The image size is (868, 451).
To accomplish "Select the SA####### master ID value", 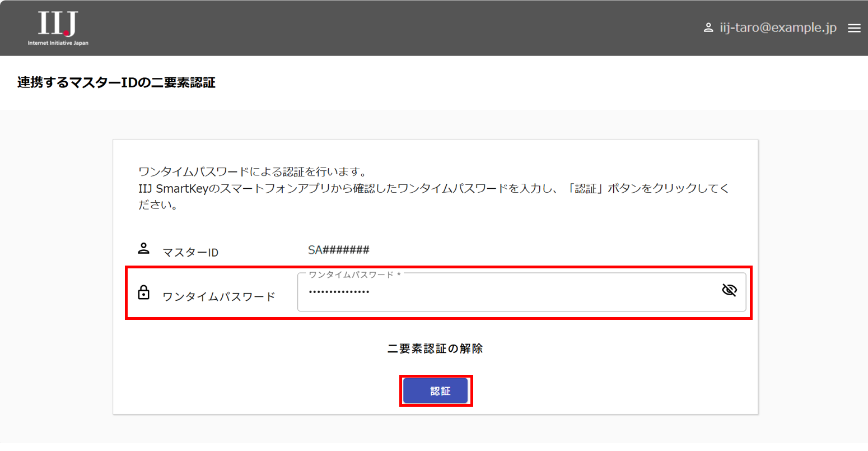I will click(x=338, y=250).
